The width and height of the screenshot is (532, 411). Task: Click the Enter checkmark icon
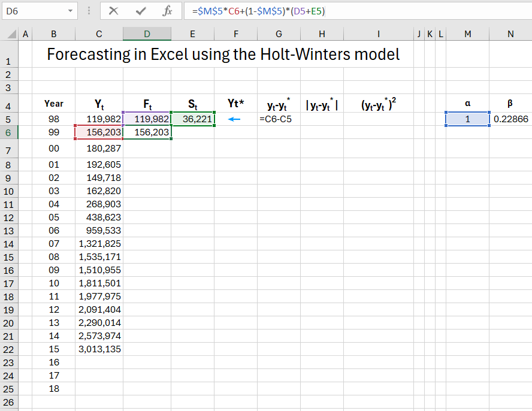pos(141,11)
